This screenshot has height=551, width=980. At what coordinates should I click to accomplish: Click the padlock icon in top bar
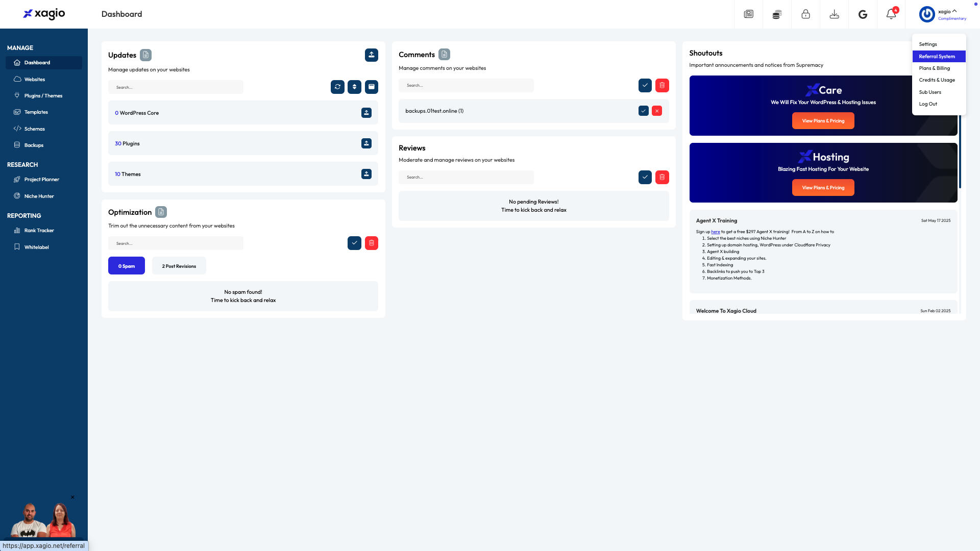tap(805, 14)
